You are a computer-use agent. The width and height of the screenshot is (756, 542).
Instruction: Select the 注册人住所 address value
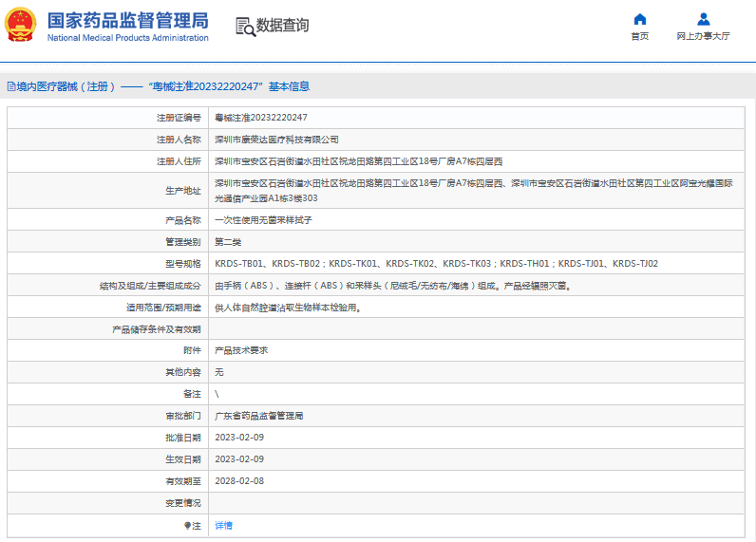[x=358, y=161]
